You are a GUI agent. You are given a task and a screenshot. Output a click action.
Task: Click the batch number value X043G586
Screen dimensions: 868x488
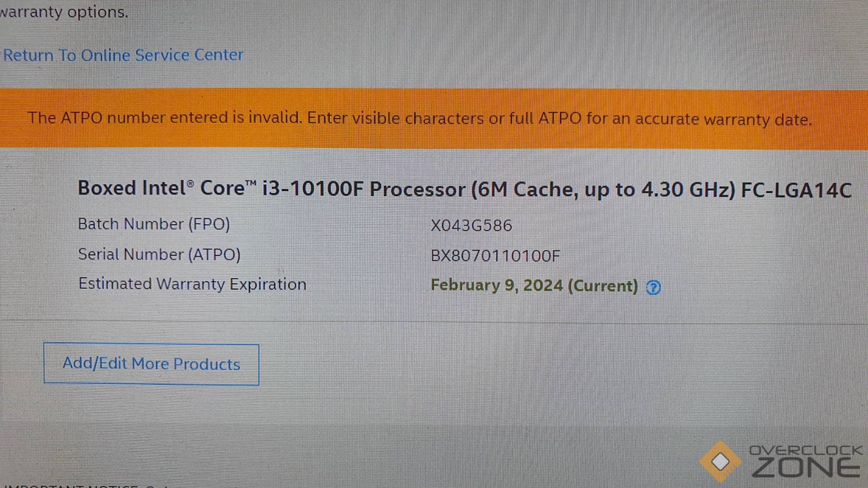[x=471, y=225]
